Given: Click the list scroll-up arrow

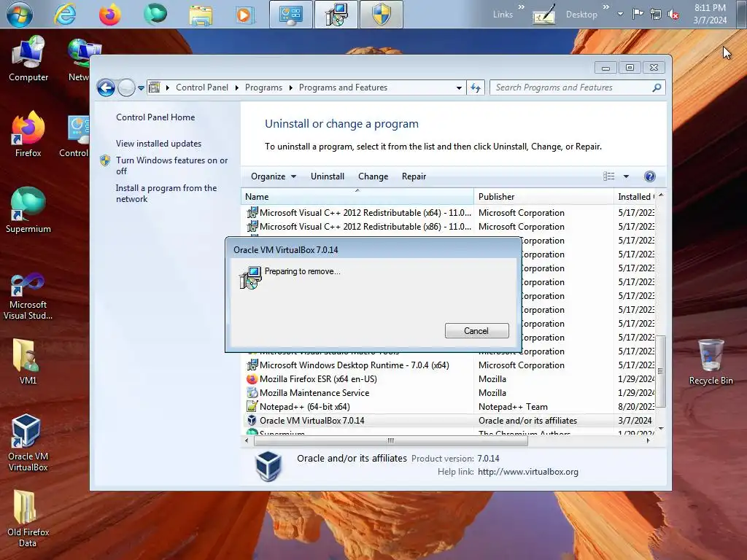Looking at the screenshot, I should (661, 195).
